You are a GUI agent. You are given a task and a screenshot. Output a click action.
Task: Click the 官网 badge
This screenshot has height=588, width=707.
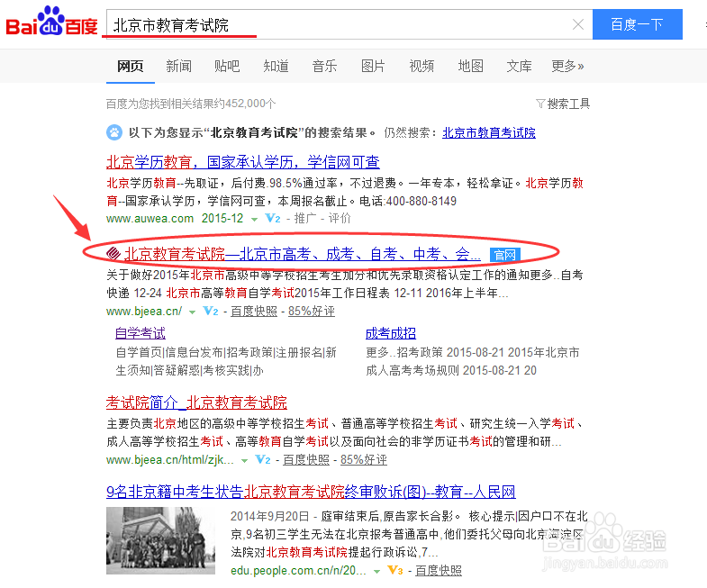[x=505, y=255]
